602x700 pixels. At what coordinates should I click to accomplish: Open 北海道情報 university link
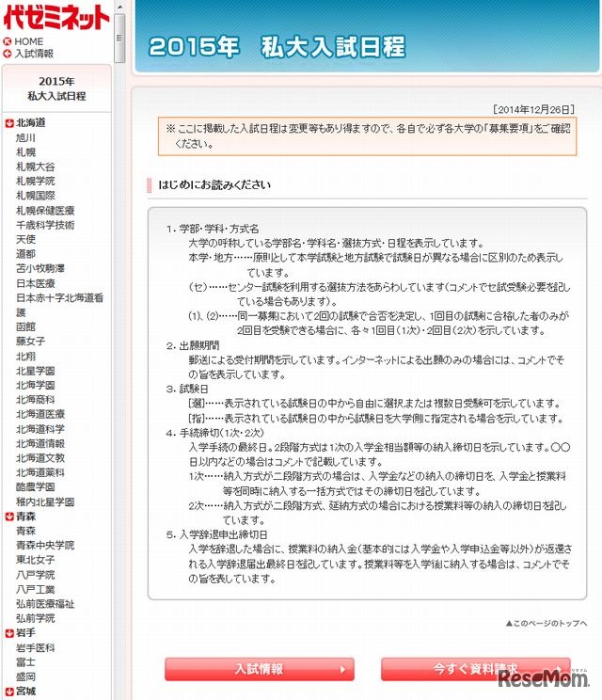(x=40, y=444)
